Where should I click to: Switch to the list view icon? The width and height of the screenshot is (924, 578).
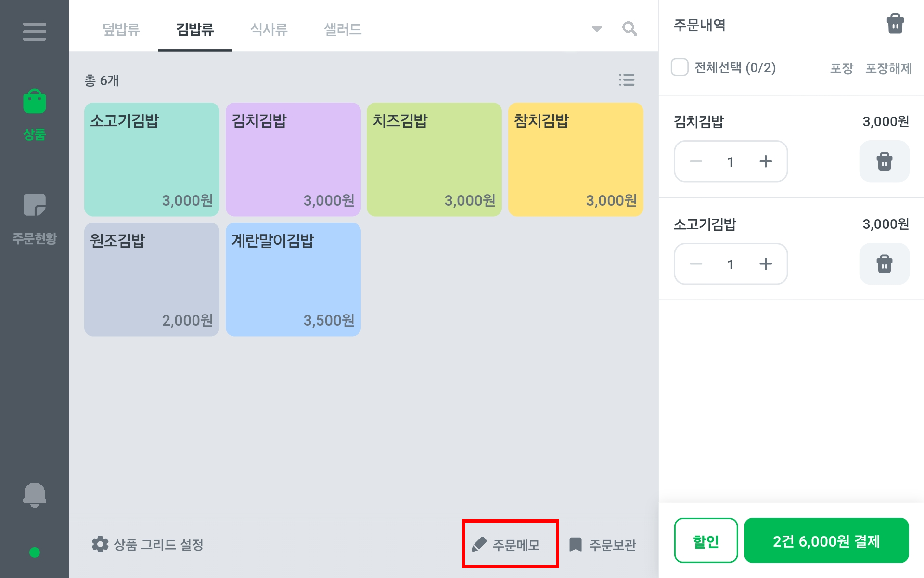pos(627,80)
